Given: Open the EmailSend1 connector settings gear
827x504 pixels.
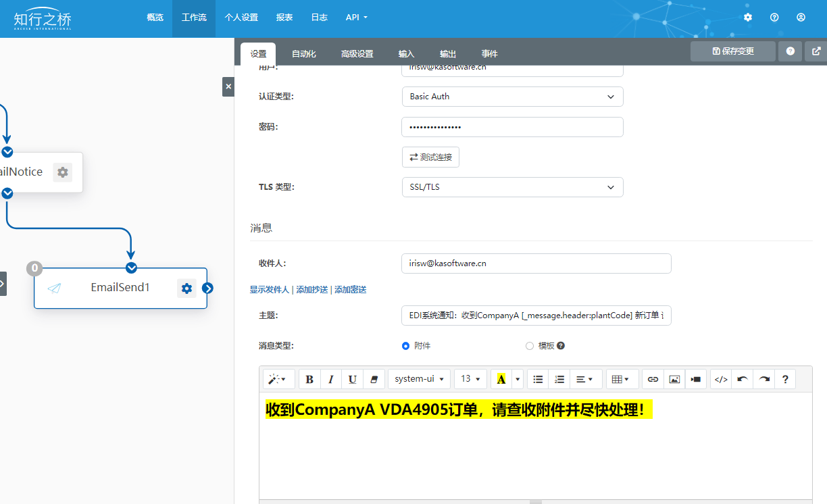Looking at the screenshot, I should point(186,288).
